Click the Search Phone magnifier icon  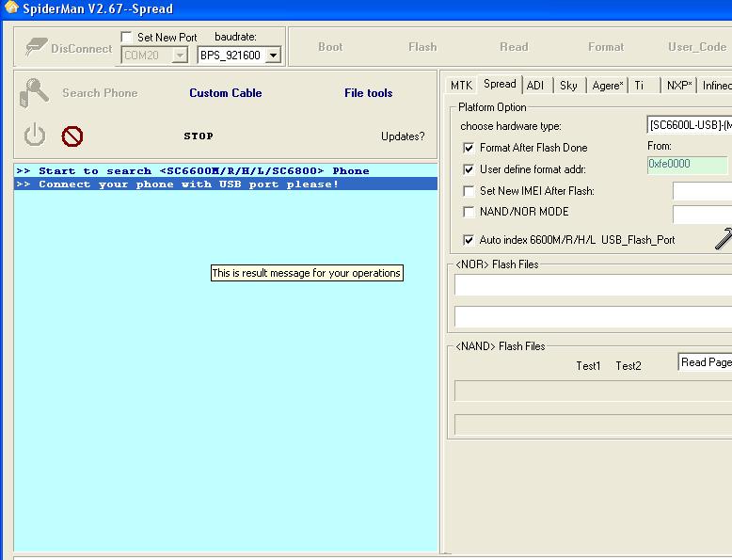(34, 92)
